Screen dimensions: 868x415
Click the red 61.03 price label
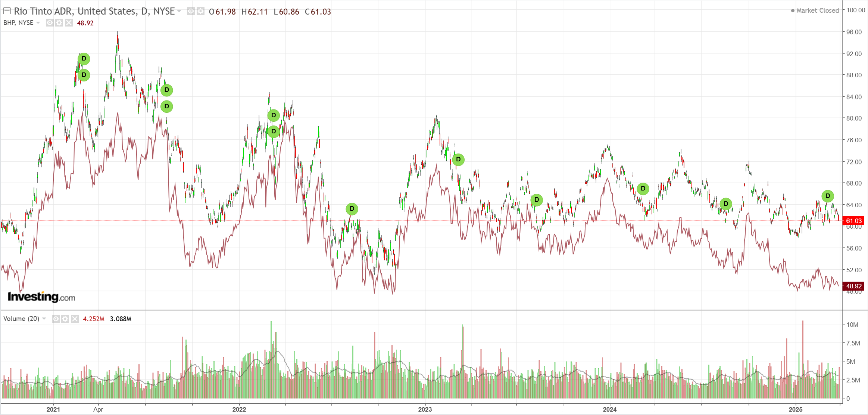point(853,221)
